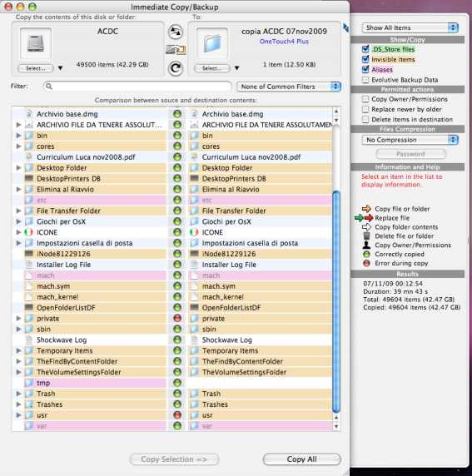Click the circular refresh comparison icon
The height and width of the screenshot is (476, 472).
[x=176, y=68]
